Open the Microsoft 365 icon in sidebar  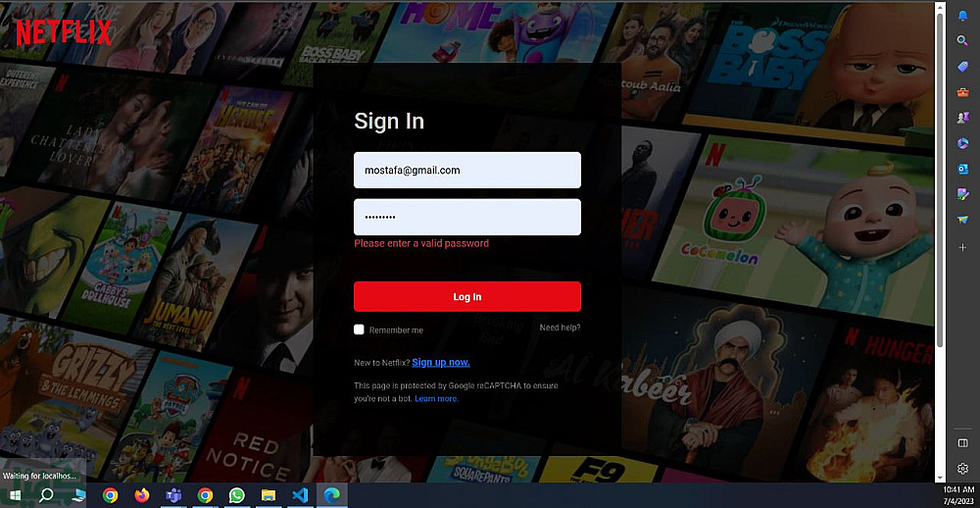tap(962, 143)
